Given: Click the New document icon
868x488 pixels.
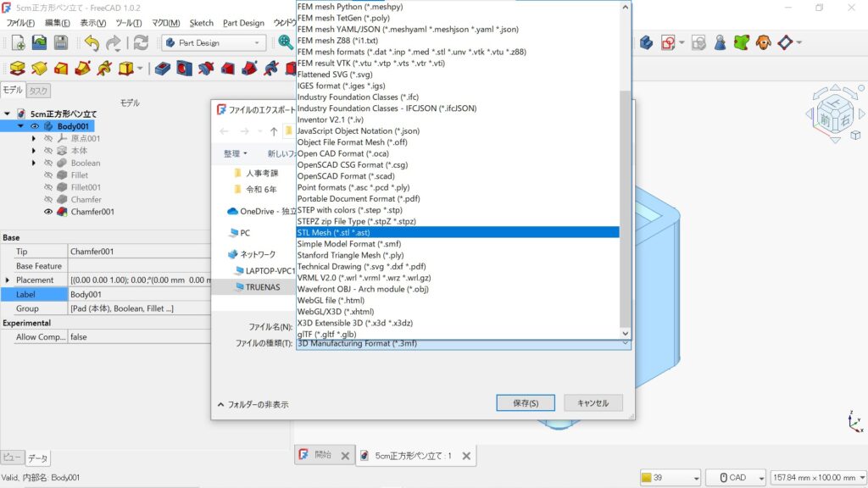Looking at the screenshot, I should pos(18,42).
